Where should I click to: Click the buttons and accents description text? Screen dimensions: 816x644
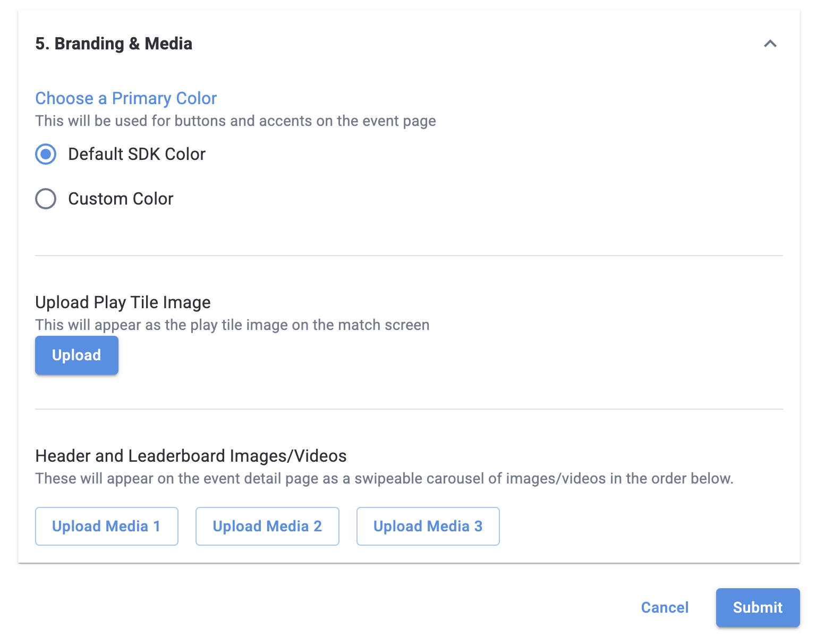click(235, 121)
